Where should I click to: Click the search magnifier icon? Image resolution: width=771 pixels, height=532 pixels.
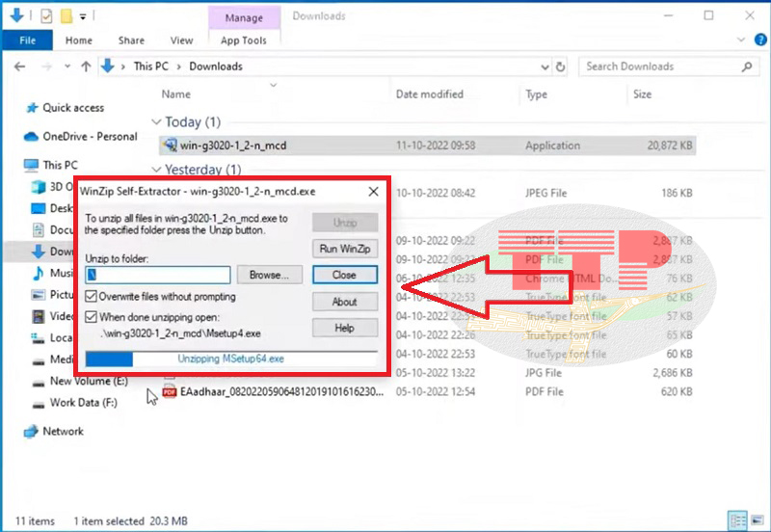coord(747,66)
